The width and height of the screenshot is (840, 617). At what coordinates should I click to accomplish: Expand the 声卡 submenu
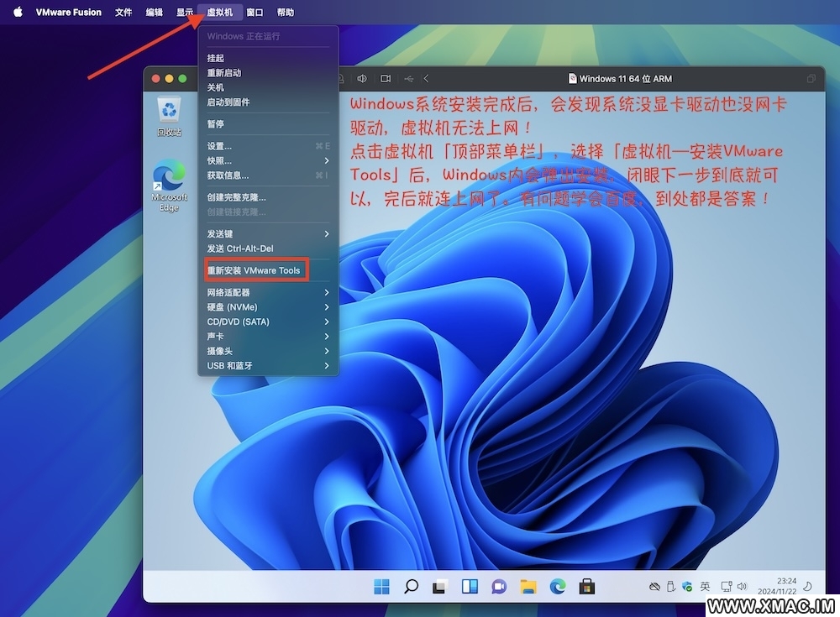click(x=268, y=337)
